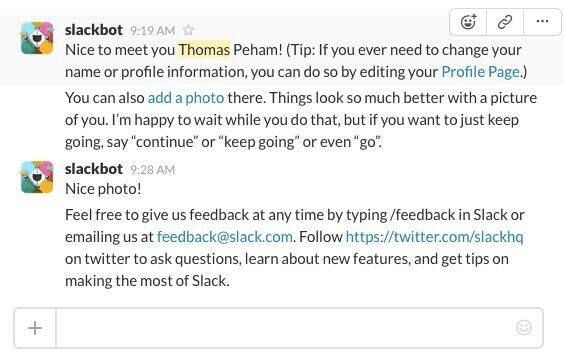Click the Nice photo! message text
Screen dimensions: 564x363
103,189
